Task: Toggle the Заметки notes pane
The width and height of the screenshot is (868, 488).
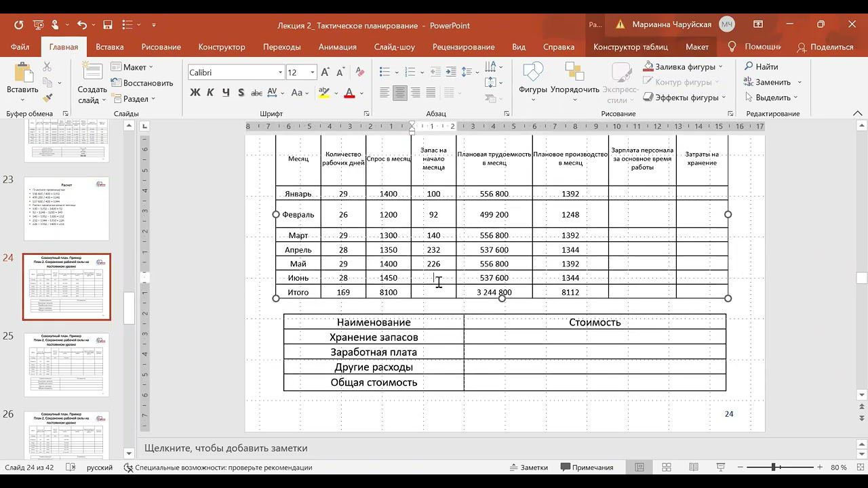Action: pos(529,468)
